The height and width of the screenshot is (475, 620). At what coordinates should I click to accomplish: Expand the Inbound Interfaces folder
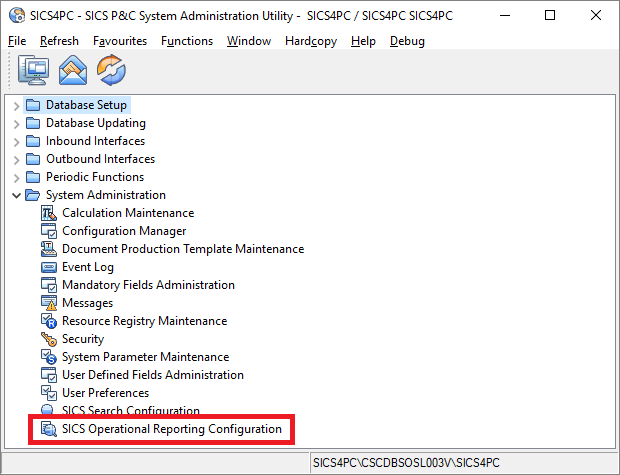click(x=16, y=141)
